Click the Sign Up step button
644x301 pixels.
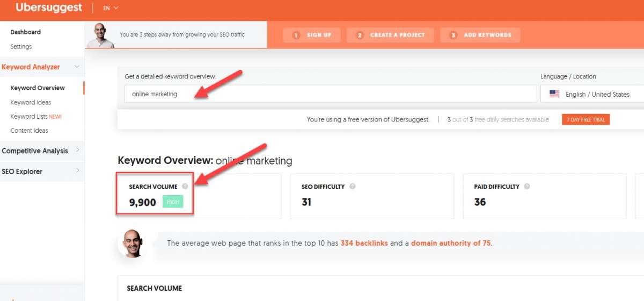(x=312, y=35)
